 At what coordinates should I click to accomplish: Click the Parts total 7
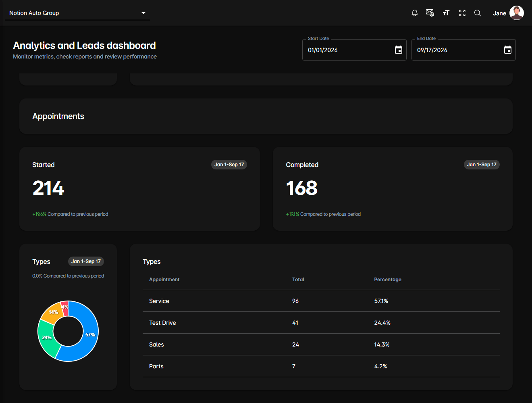[x=294, y=366]
